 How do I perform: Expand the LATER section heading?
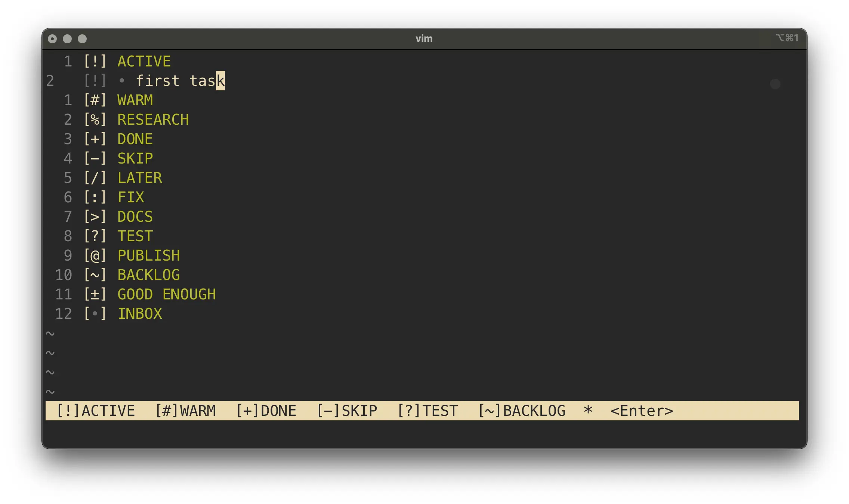pos(140,178)
